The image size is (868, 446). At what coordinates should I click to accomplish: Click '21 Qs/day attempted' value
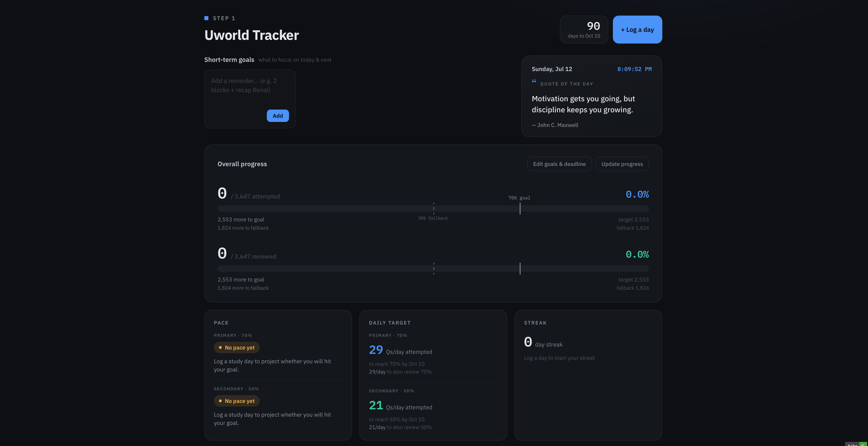(x=400, y=405)
